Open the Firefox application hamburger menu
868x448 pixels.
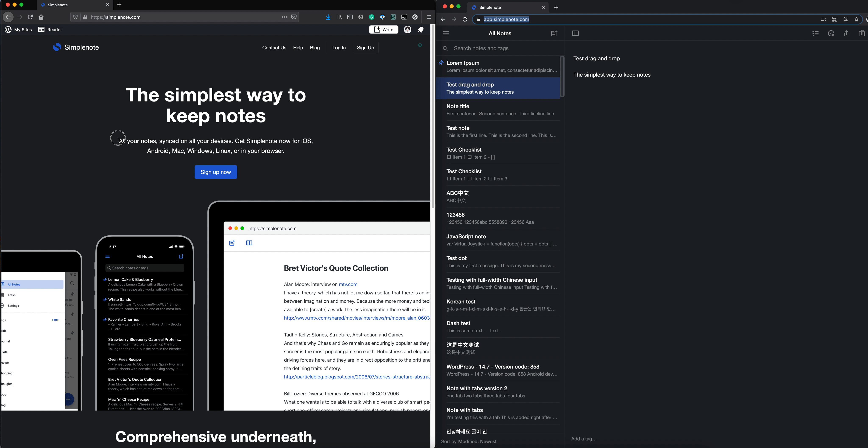429,17
